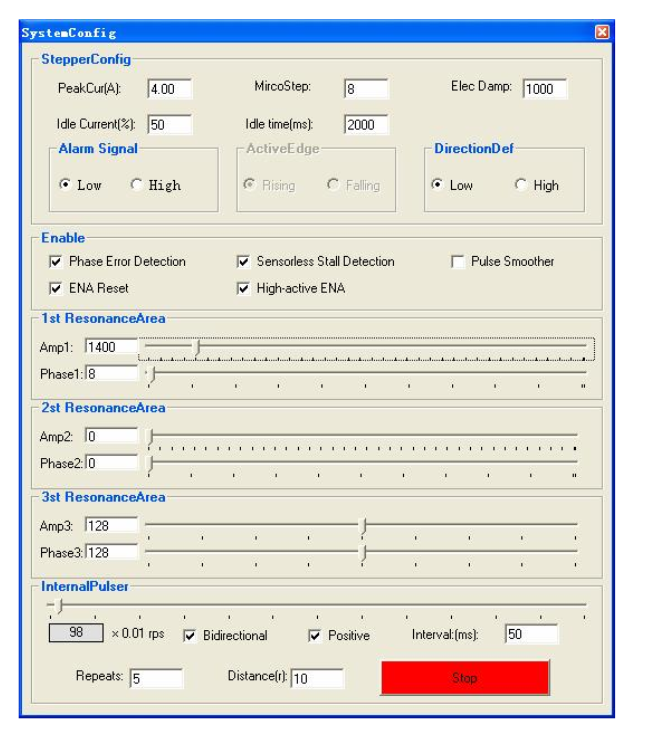Choose High in DirectionDef group

coord(521,185)
